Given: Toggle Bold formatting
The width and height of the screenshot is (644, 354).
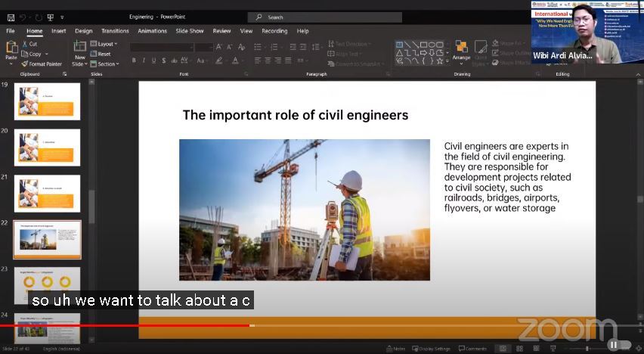Looking at the screenshot, I should tap(134, 61).
